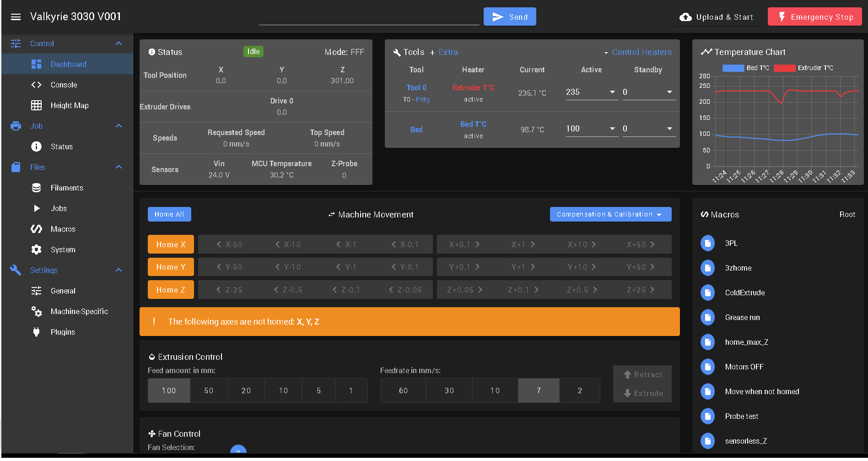868x461 pixels.
Task: Click the Dashboard grid icon
Action: 36,64
